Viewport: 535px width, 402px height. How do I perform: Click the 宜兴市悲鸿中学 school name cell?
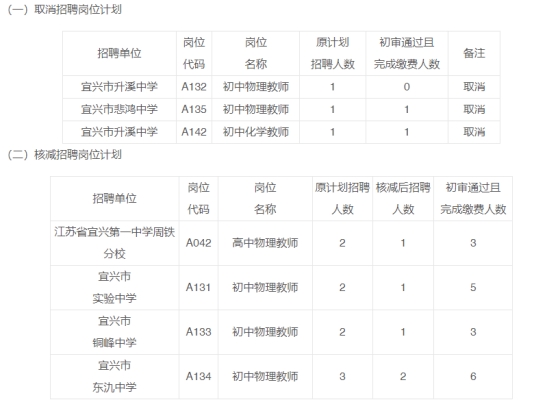[119, 109]
